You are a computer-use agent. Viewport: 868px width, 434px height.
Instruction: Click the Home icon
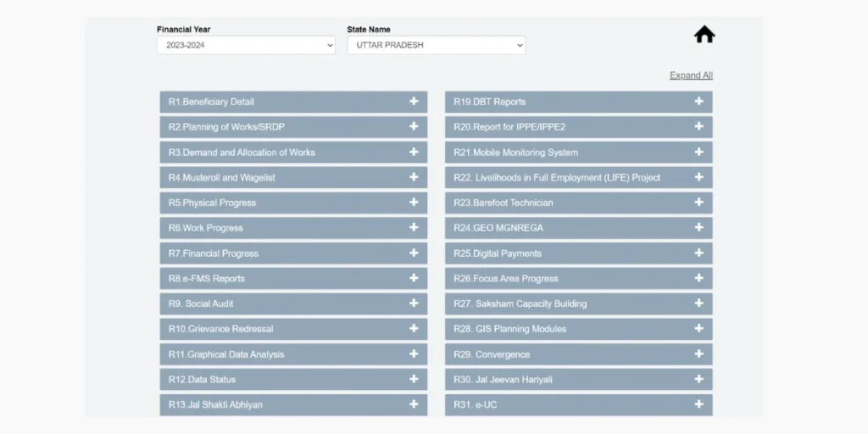point(704,35)
